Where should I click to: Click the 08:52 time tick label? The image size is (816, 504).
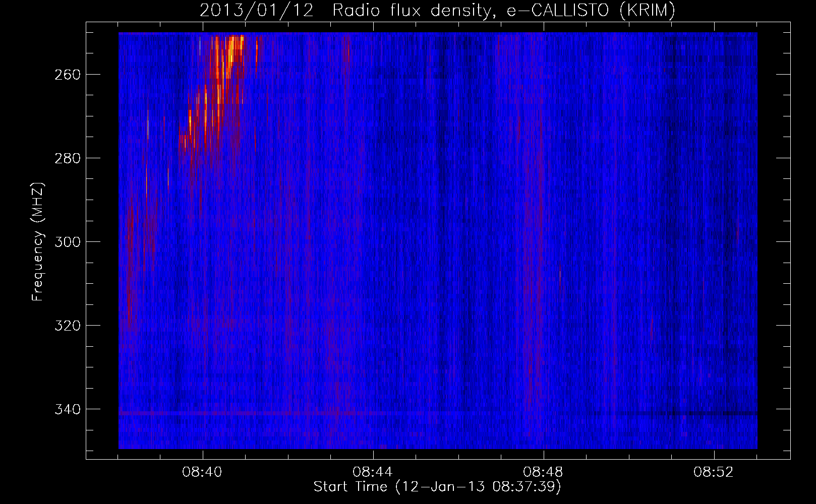coord(714,472)
